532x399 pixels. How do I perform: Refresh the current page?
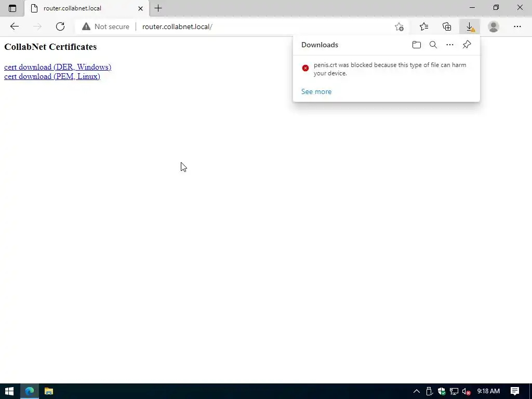coord(60,26)
